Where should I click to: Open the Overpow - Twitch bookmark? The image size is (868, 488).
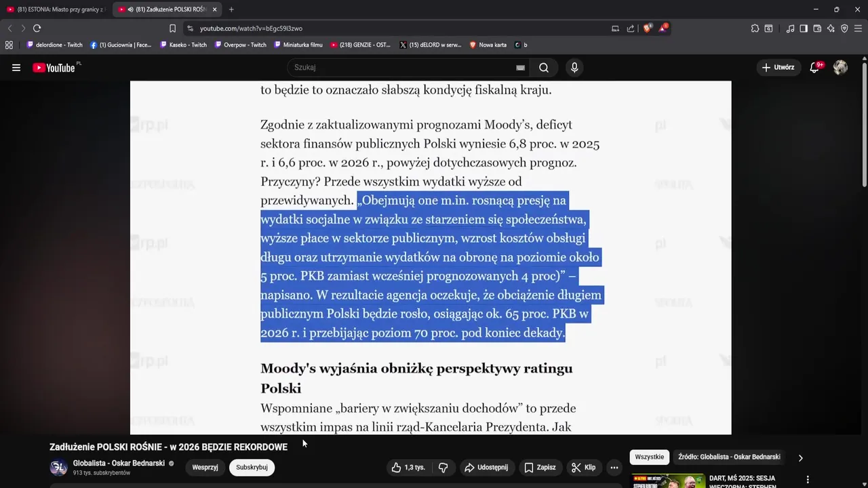click(240, 45)
